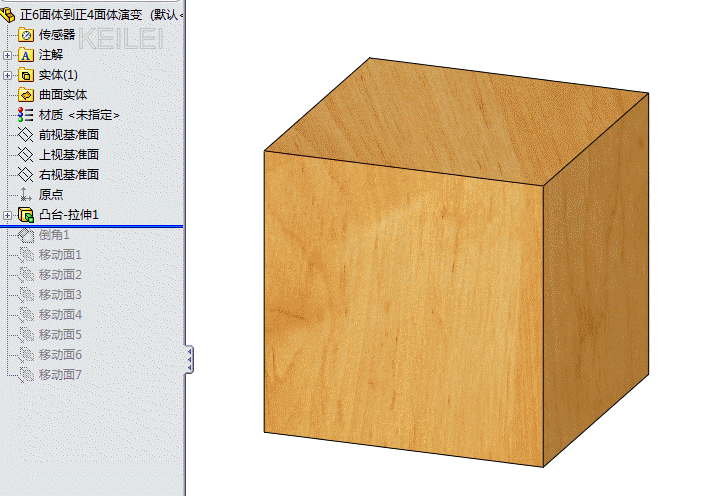Click the 移动面4 feature icon
This screenshot has width=716, height=496.
tap(26, 315)
